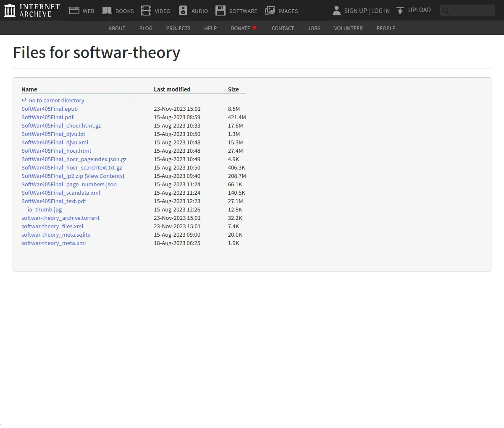Open the Images icon
The width and height of the screenshot is (504, 428).
pos(270,10)
